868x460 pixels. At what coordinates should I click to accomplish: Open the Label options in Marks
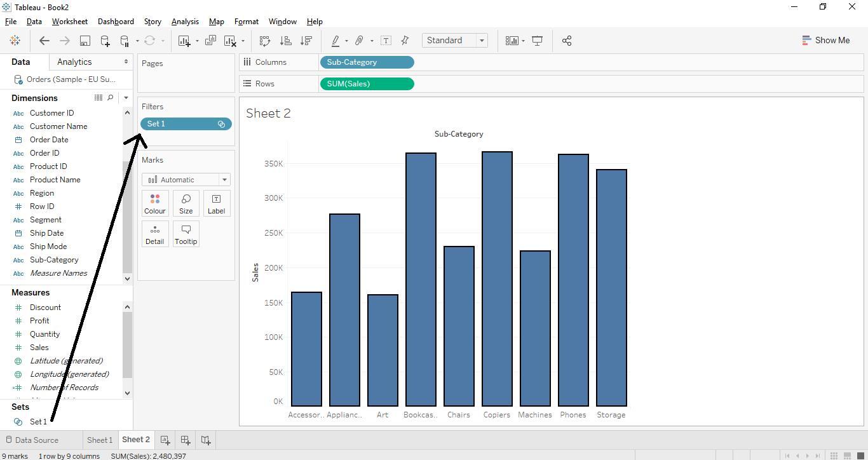(216, 203)
